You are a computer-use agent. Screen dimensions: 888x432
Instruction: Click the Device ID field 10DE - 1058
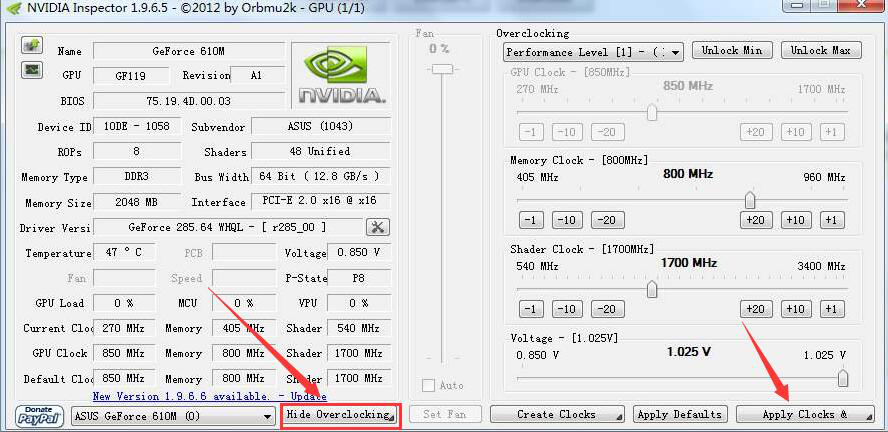136,126
